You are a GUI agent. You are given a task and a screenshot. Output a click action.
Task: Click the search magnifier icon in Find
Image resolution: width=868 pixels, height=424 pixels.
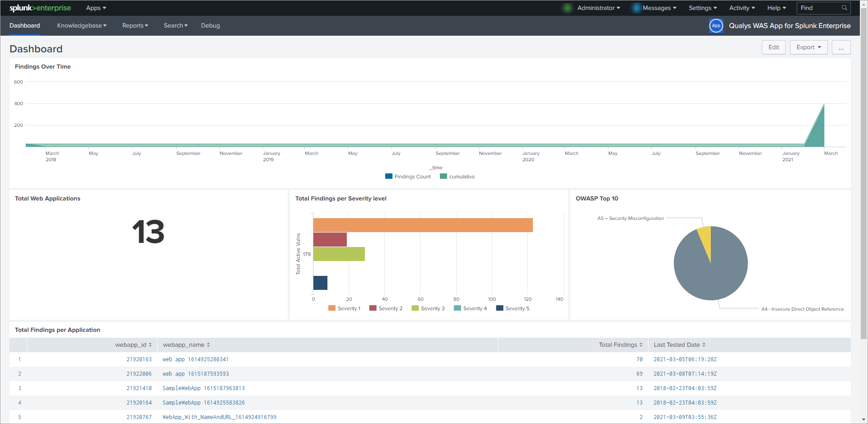844,8
